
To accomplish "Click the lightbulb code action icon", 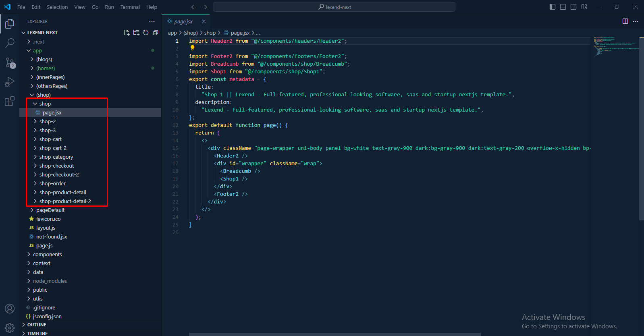I will point(192,48).
